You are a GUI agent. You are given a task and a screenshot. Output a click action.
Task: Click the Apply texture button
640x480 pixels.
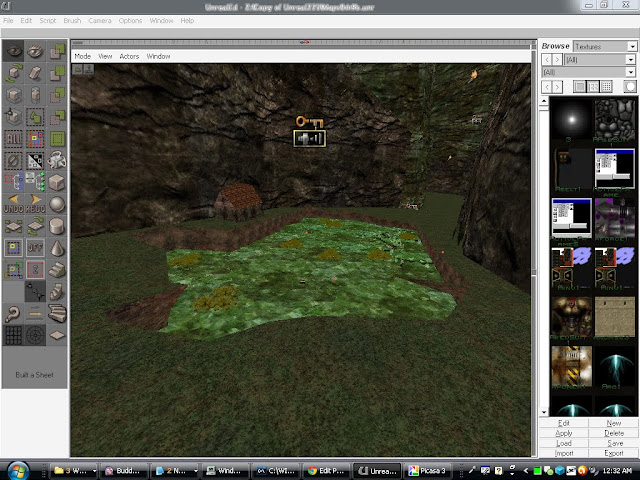(564, 433)
